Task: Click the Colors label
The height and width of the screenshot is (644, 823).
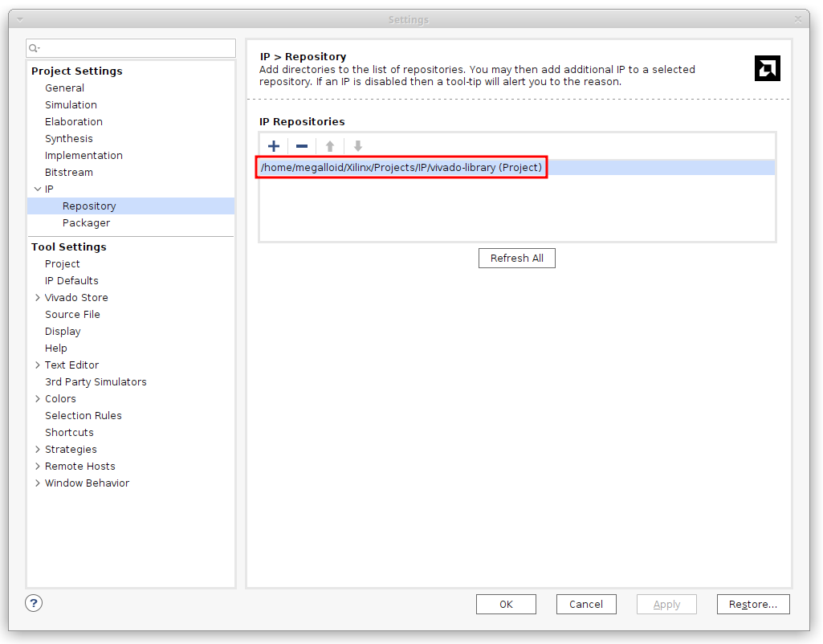Action: pos(60,399)
